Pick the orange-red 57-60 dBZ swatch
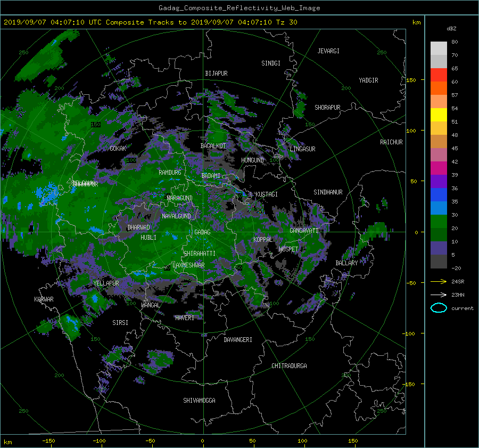Screen dimensions: 479x448 (439, 88)
